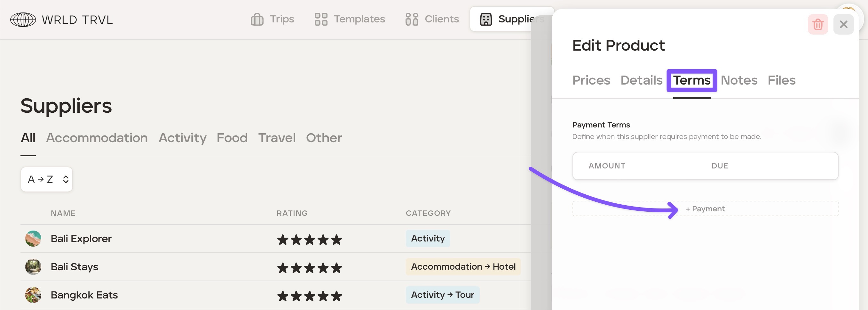Click the WRLD TRVL globe logo
This screenshot has height=310, width=868.
pos(23,20)
